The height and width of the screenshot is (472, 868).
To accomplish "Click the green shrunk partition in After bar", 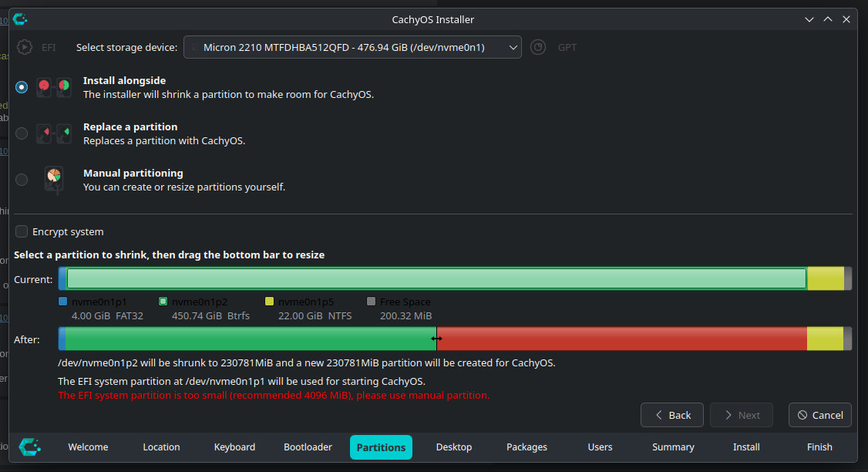I will (251, 339).
